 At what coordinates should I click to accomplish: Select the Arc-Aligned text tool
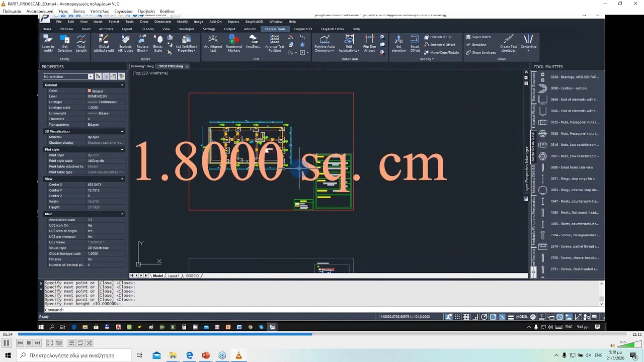[213, 44]
